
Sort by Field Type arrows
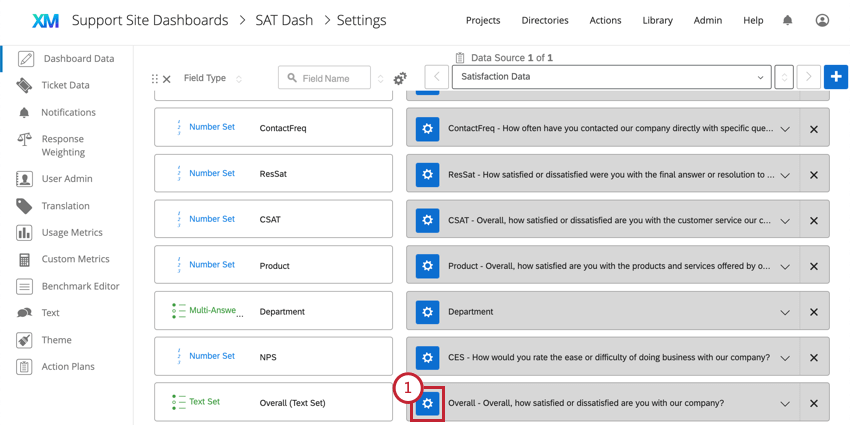tap(239, 79)
